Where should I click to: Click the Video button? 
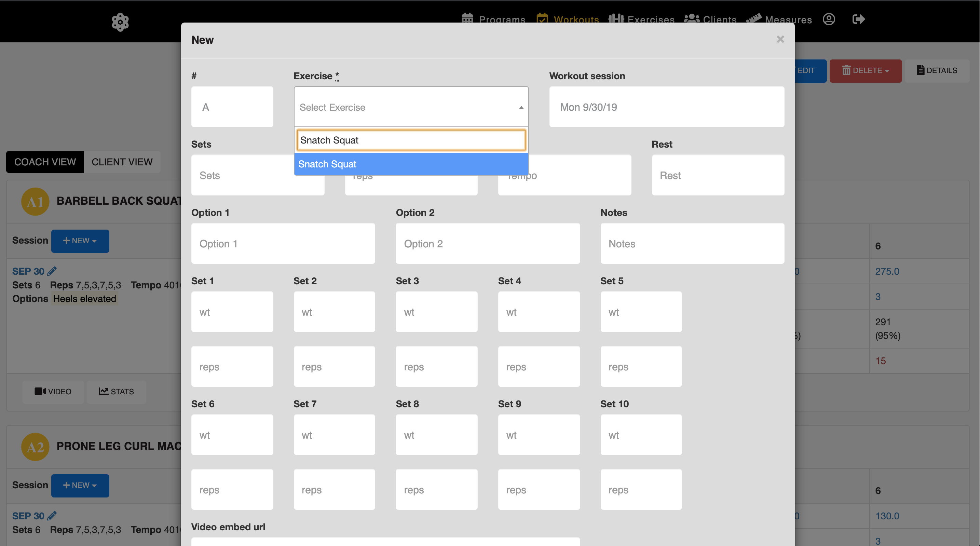(53, 392)
